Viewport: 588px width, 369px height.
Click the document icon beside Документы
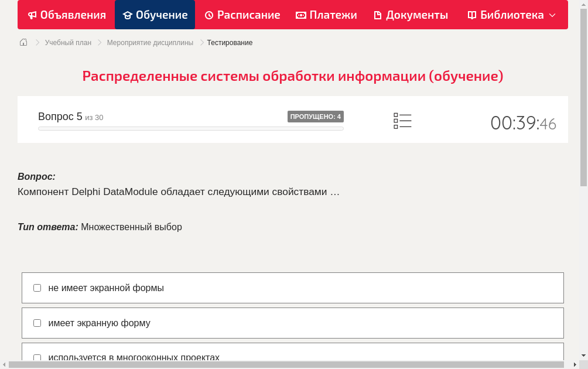tap(377, 15)
